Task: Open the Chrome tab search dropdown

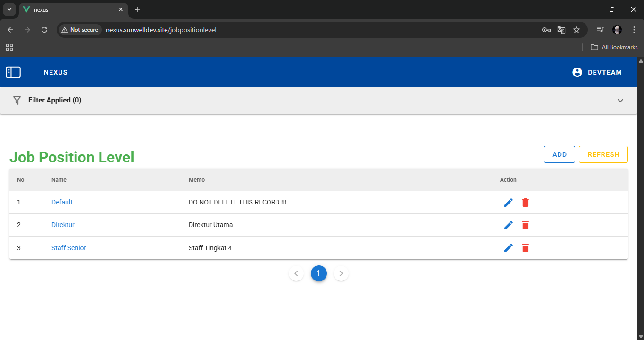Action: click(9, 9)
